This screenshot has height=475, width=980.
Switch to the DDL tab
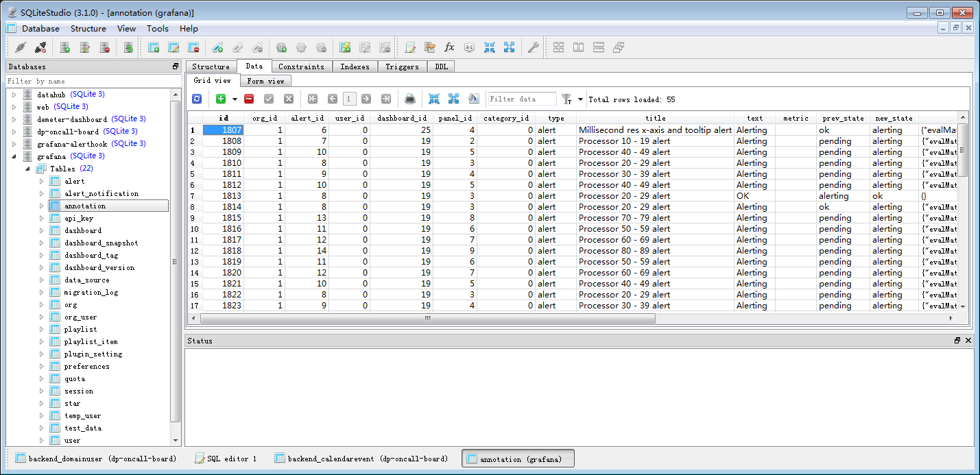441,66
